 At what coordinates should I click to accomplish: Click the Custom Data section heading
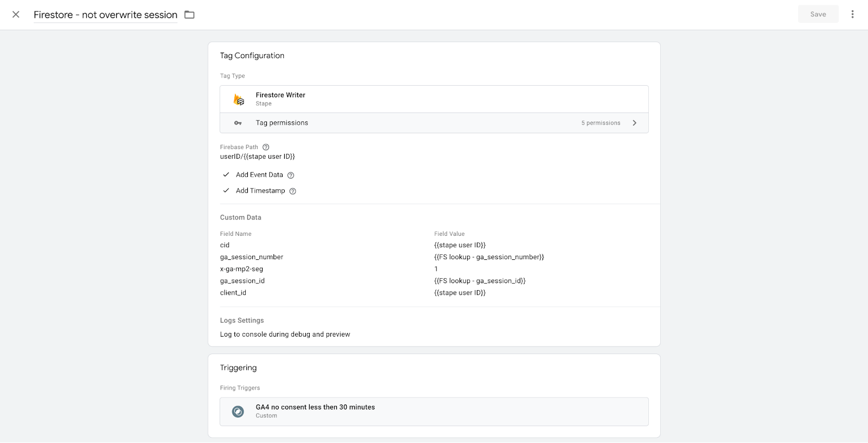coord(240,217)
